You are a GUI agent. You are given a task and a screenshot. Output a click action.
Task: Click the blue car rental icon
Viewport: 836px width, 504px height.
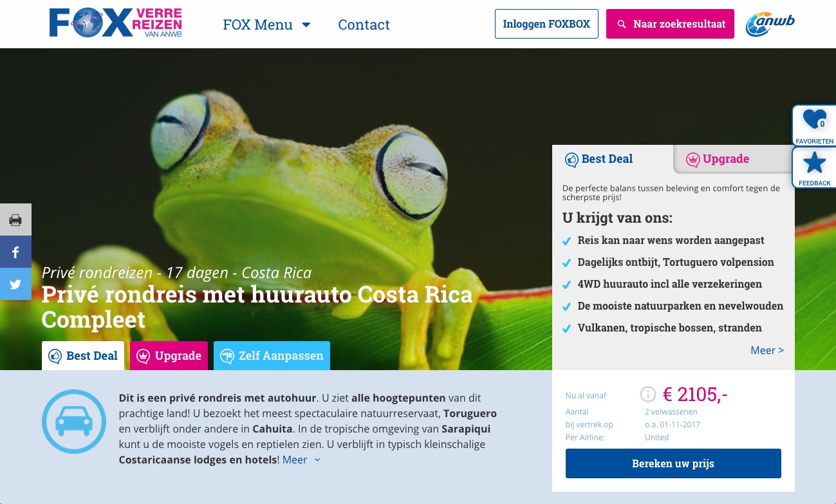74,422
